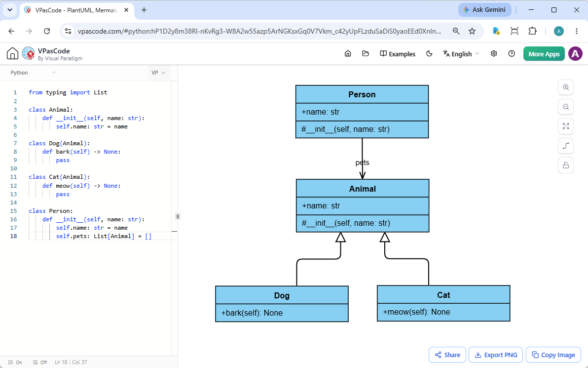This screenshot has width=588, height=368.
Task: Click Person's +name: str attribute
Action: point(321,112)
